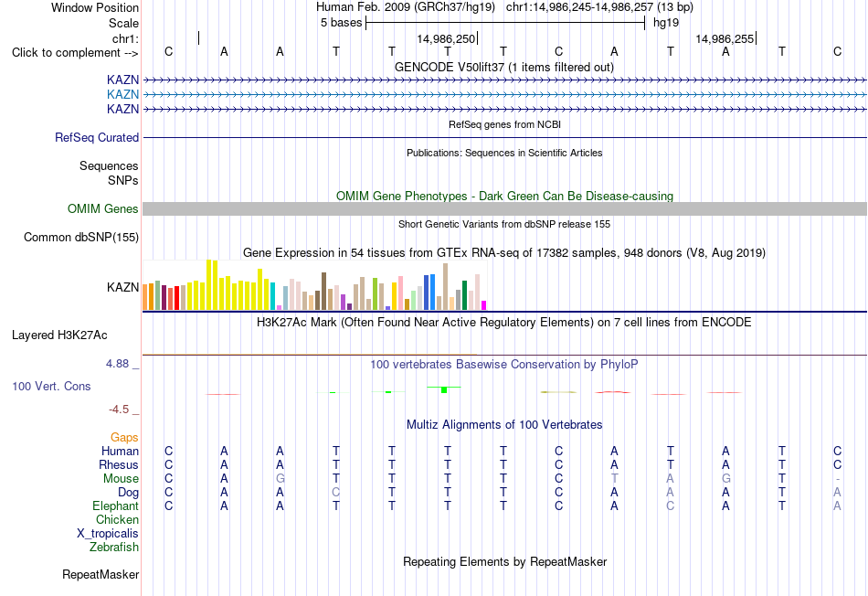Click the OMIM Gene Phenotypes track title

coord(505,197)
